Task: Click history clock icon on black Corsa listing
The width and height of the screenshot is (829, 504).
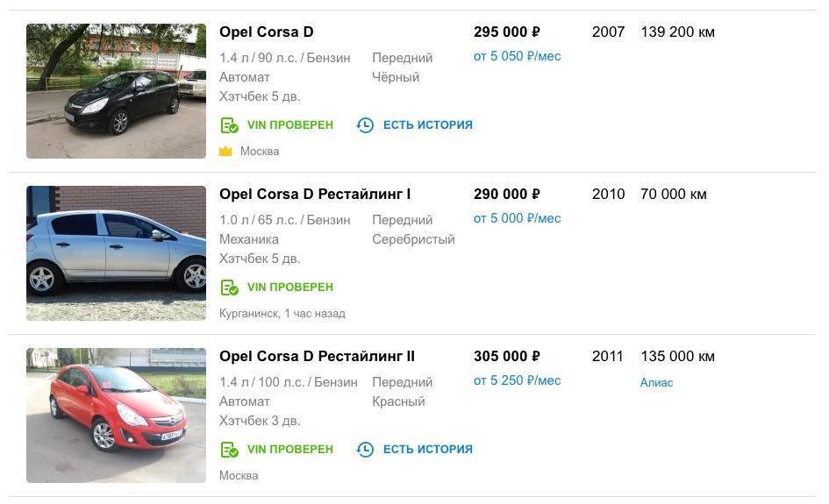Action: pyautogui.click(x=365, y=125)
